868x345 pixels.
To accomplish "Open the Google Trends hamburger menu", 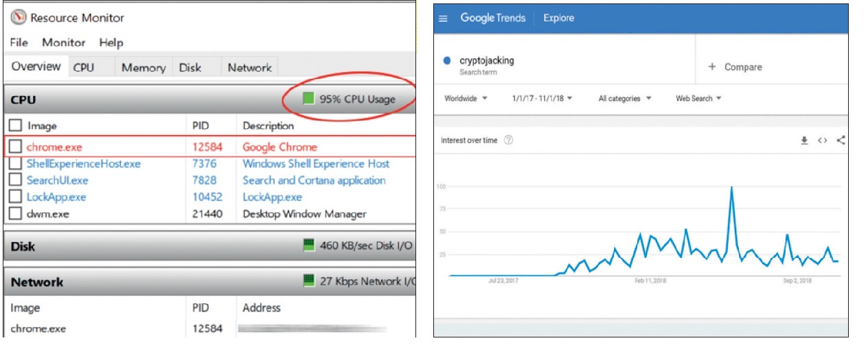I will point(443,19).
